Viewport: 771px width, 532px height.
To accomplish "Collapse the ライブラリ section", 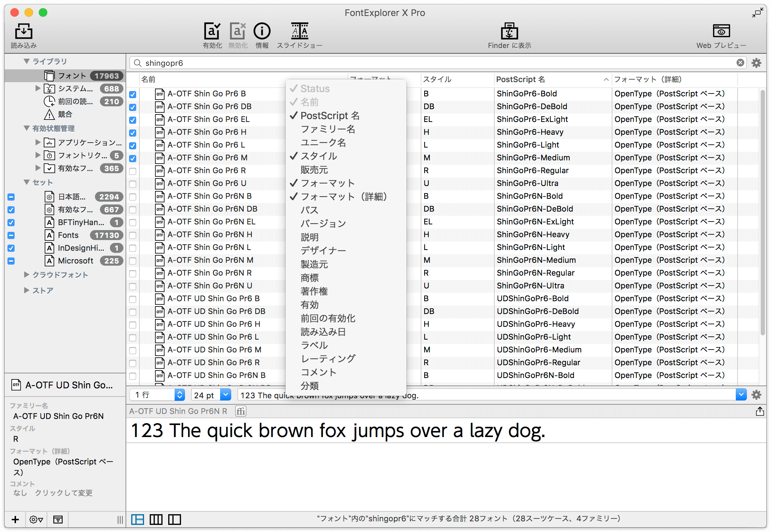I will point(26,61).
